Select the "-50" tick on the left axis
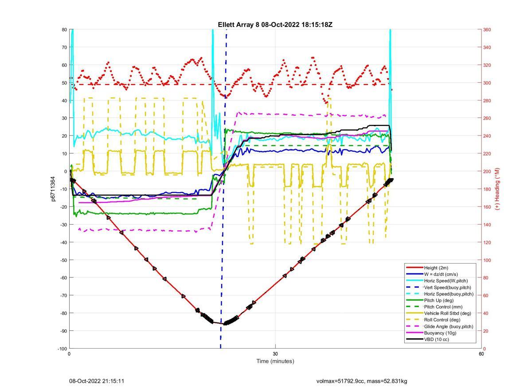532x392 pixels. click(63, 260)
